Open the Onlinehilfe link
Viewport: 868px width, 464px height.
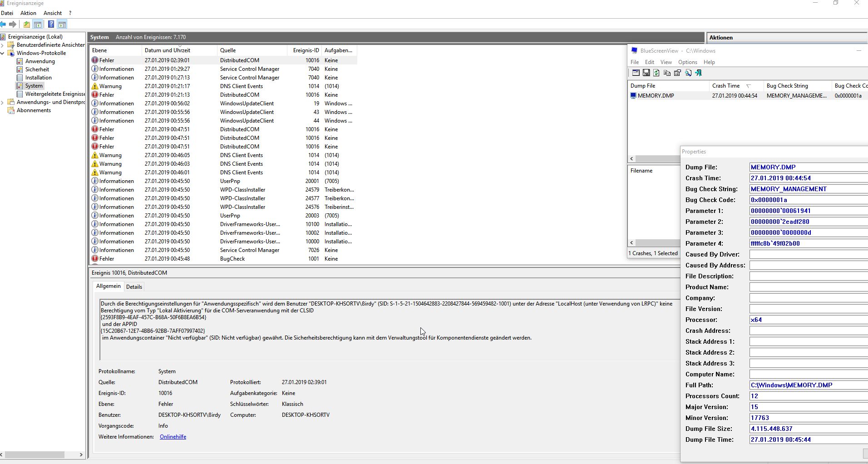[173, 437]
